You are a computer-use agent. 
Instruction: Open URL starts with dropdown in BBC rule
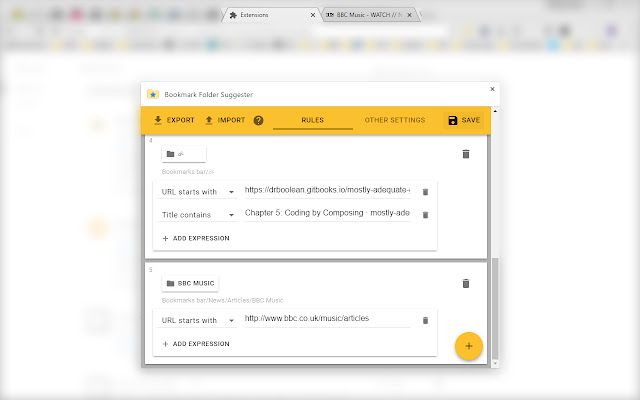(x=198, y=320)
